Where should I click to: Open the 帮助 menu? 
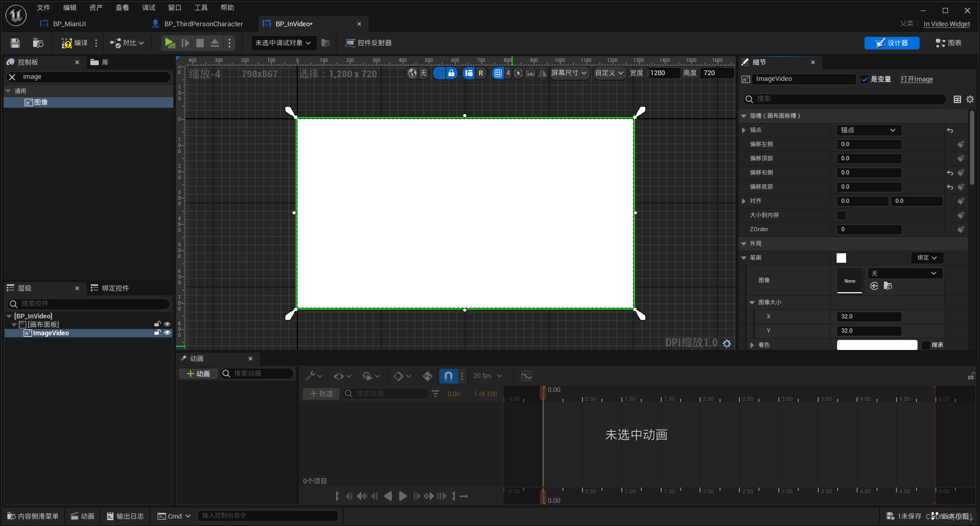click(227, 7)
